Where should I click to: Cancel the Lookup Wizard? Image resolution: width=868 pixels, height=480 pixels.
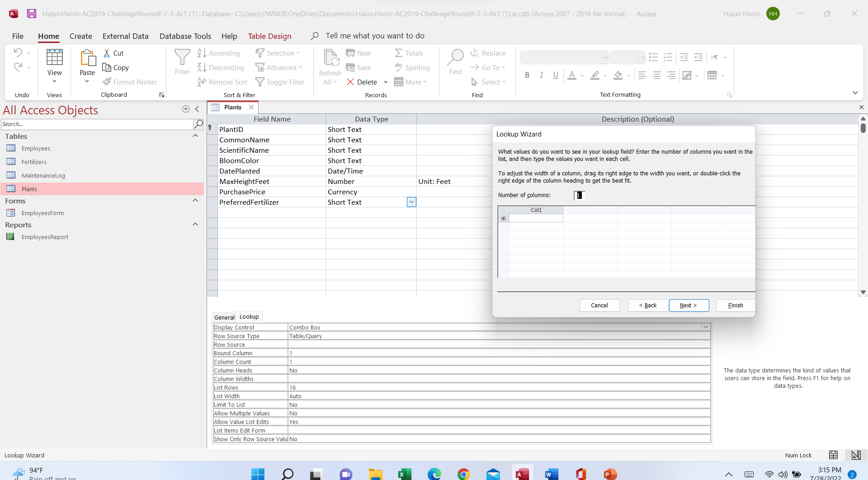pyautogui.click(x=599, y=305)
